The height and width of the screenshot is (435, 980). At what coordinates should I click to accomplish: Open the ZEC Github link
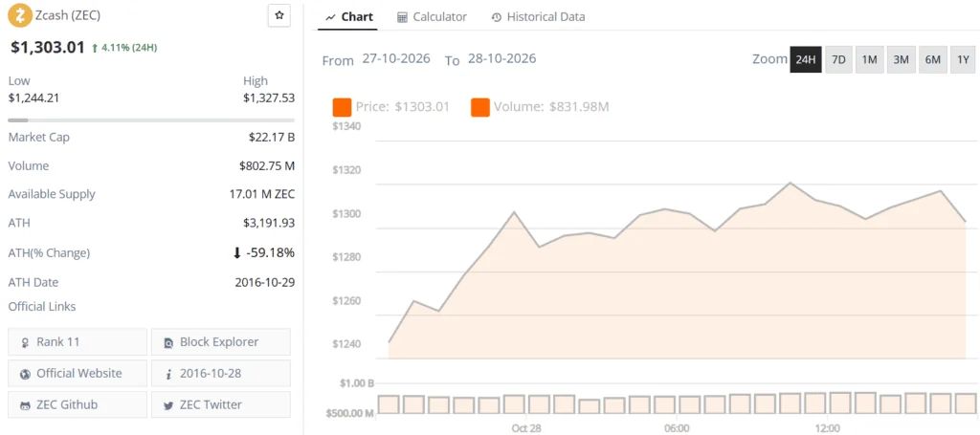78,404
